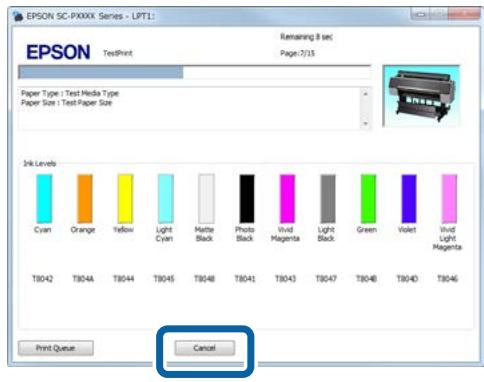Viewport: 484px width, 382px height.
Task: Minimize the EPSON status window
Action: coord(420,14)
